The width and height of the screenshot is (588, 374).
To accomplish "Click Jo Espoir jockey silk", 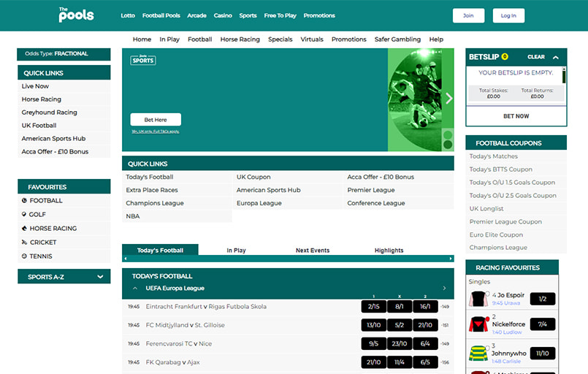I will 478,299.
